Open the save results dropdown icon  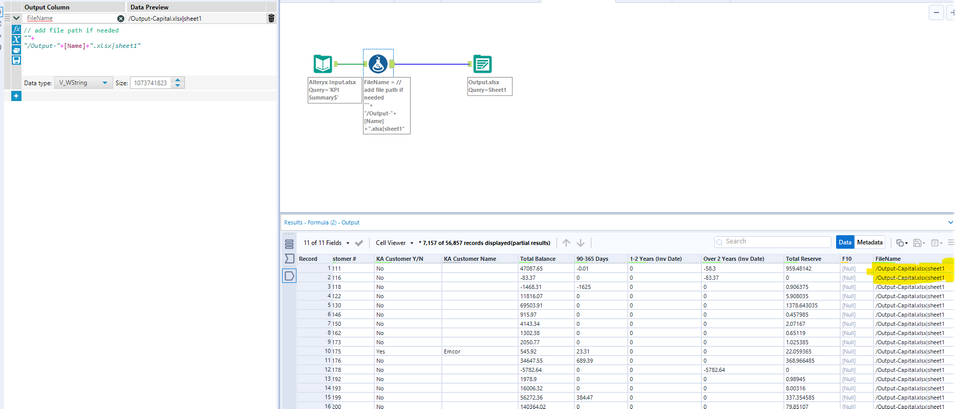pos(919,242)
